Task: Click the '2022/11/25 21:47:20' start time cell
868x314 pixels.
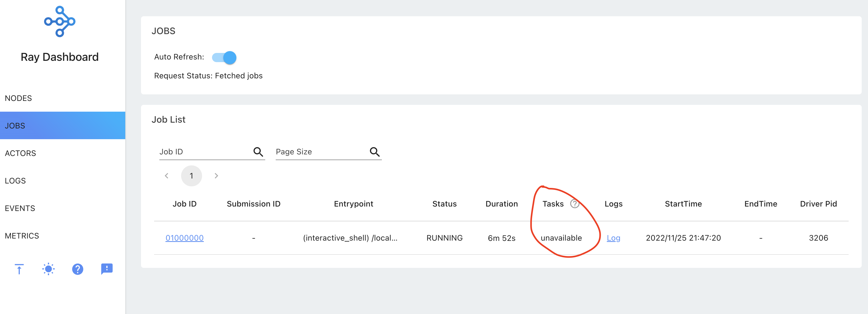Action: [x=683, y=238]
